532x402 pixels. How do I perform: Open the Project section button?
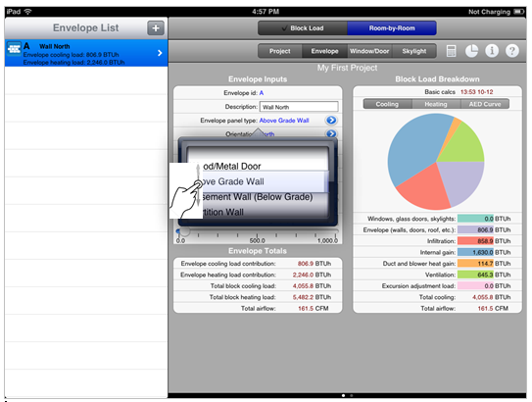coord(280,51)
